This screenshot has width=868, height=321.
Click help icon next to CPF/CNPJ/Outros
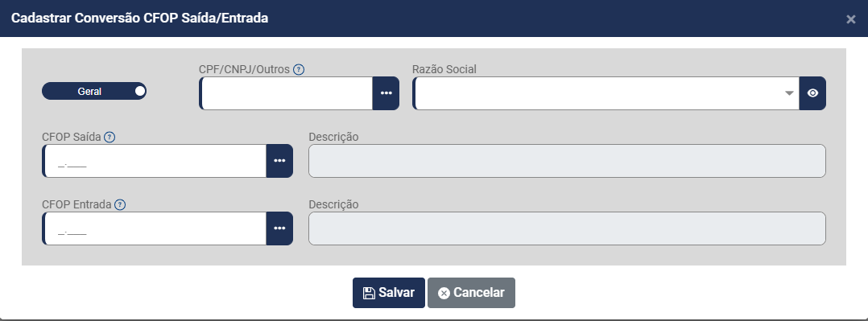(299, 70)
